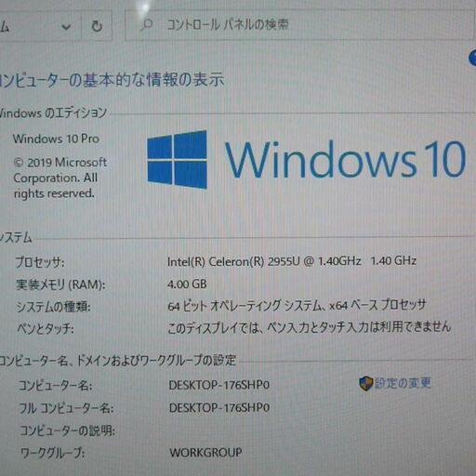This screenshot has height=476, width=476.
Task: Click the システムの種類: label
Action: point(54,307)
